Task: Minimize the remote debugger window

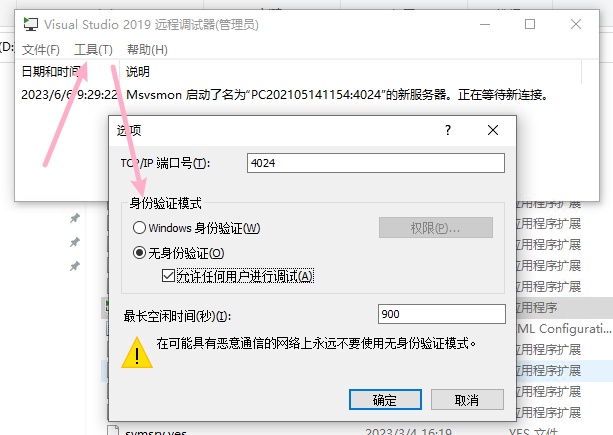Action: 485,24
